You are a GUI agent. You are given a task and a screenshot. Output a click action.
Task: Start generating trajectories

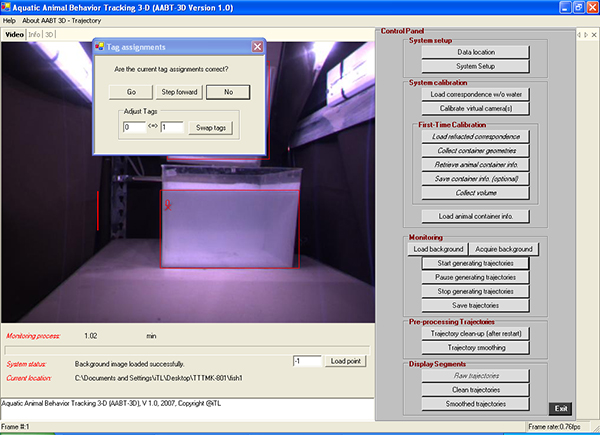pyautogui.click(x=475, y=262)
